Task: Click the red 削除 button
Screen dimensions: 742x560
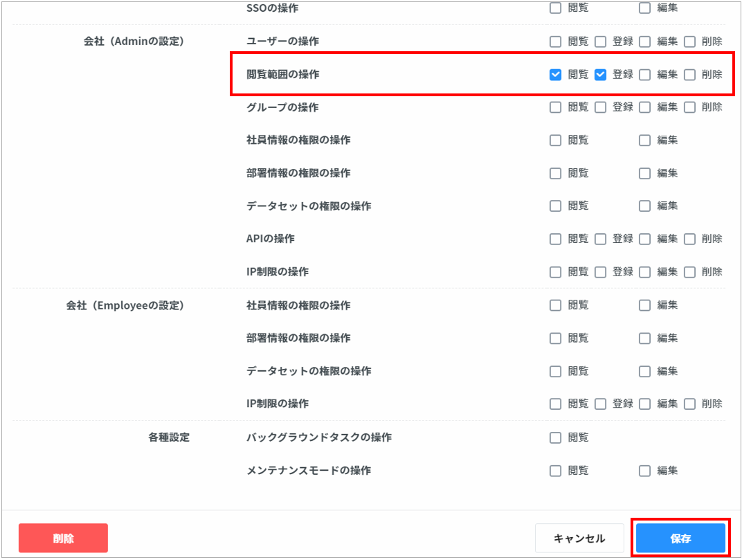Action: 63,539
